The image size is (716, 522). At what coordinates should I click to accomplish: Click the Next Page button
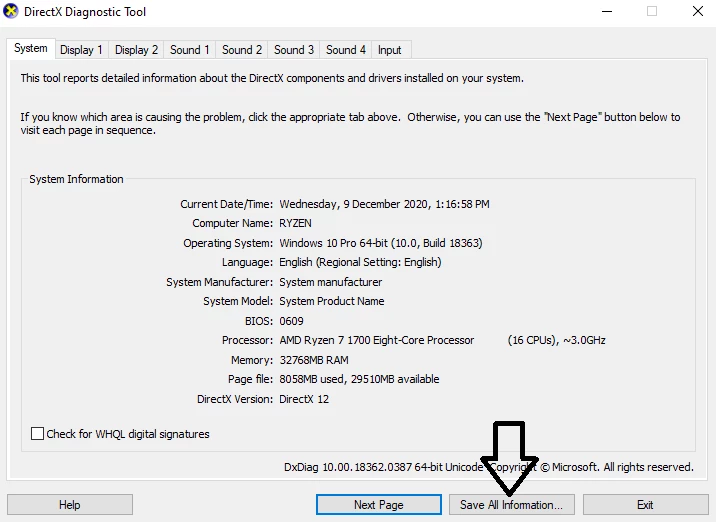(379, 505)
